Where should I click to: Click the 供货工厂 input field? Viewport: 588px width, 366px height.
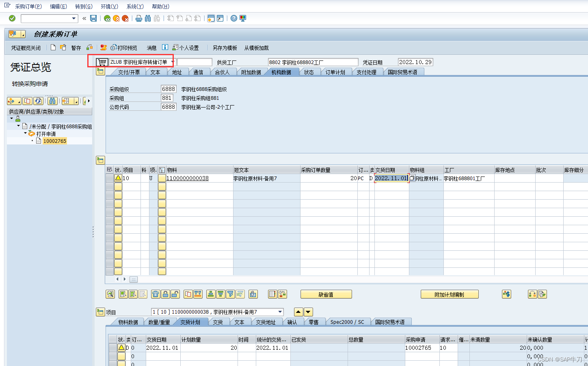[x=313, y=62]
